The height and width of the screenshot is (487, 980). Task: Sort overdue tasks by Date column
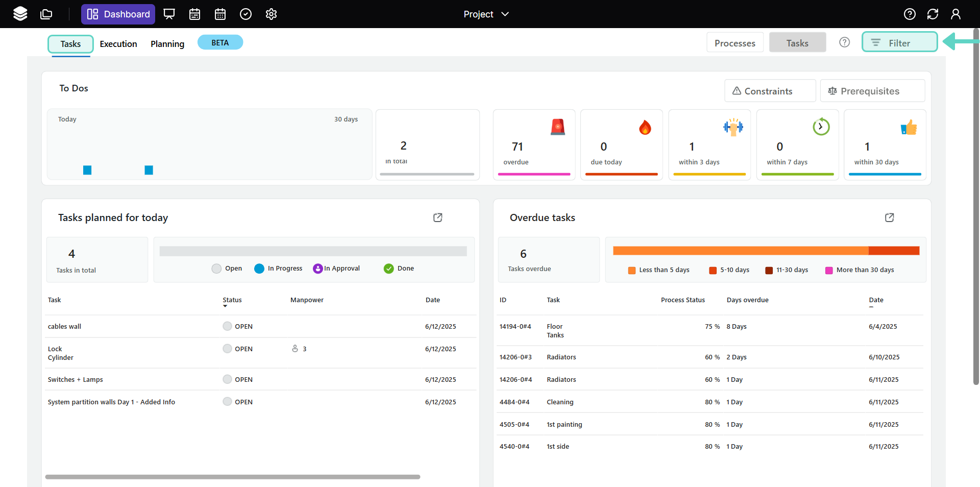[x=876, y=300]
